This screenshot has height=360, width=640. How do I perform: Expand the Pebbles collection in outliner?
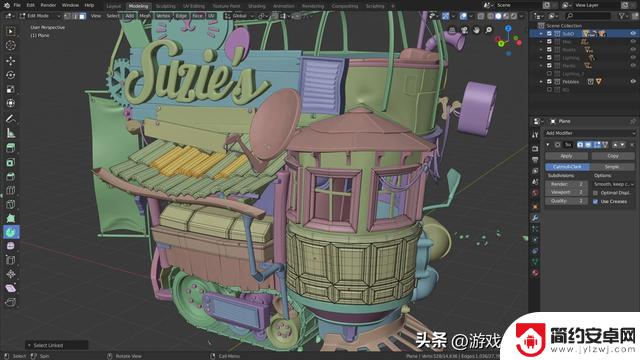coord(541,82)
